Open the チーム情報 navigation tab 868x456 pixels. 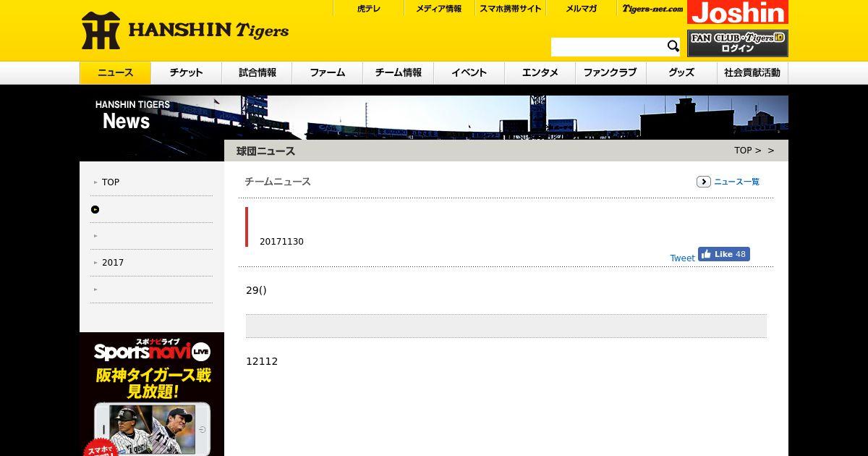399,73
